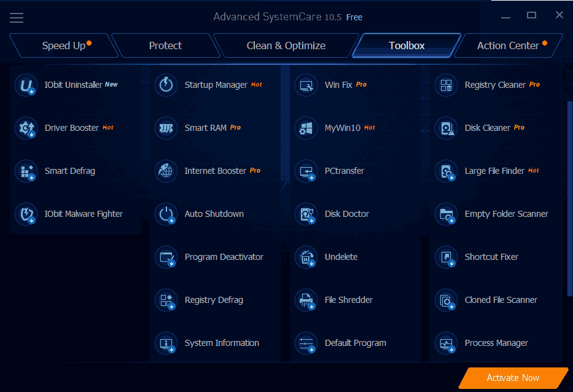The width and height of the screenshot is (573, 392).
Task: Click the Registry Defrag icon
Action: [x=166, y=300]
